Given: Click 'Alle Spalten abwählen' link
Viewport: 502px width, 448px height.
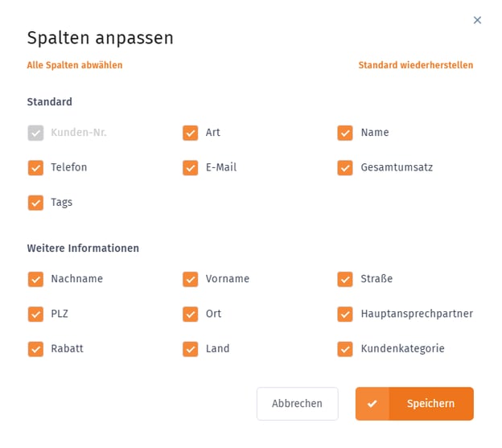Looking at the screenshot, I should (75, 65).
